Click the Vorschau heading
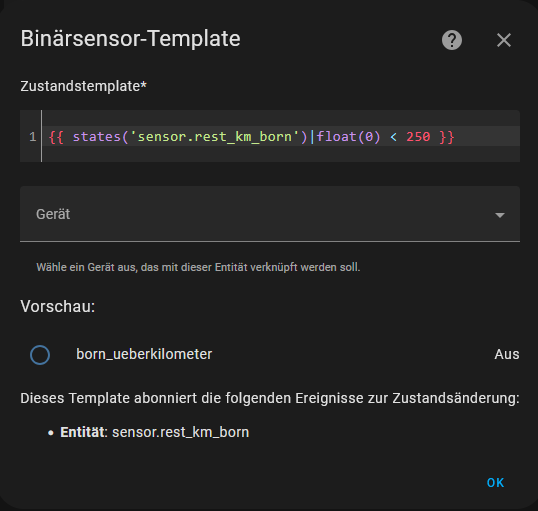The image size is (538, 511). click(x=58, y=306)
